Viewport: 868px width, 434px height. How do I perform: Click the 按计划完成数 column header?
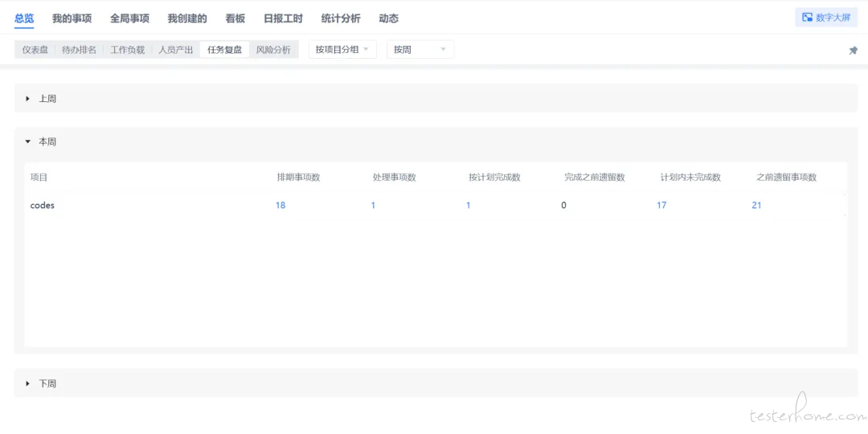[494, 178]
